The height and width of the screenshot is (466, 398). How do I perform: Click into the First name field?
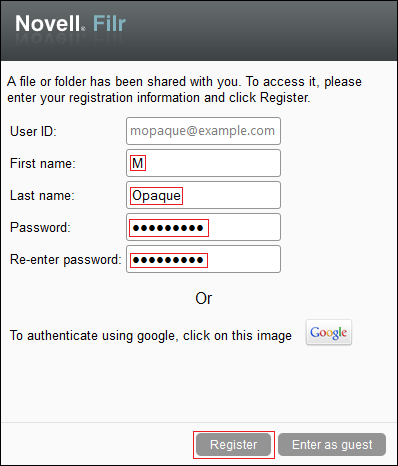[x=203, y=163]
